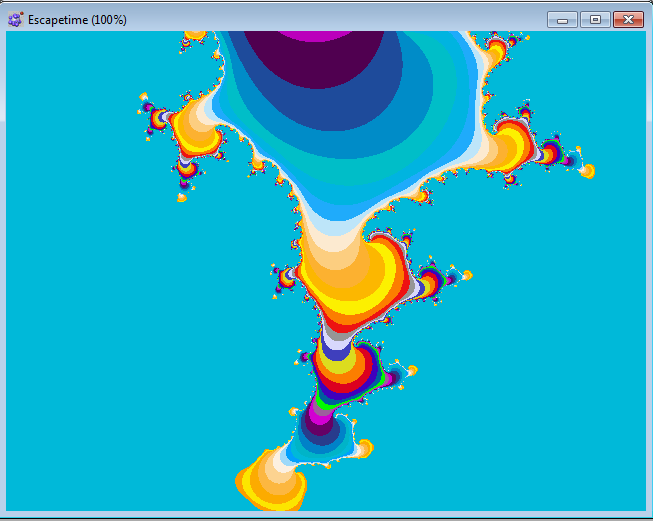The height and width of the screenshot is (521, 653).
Task: Maximize the Escapetime window
Action: [595, 20]
